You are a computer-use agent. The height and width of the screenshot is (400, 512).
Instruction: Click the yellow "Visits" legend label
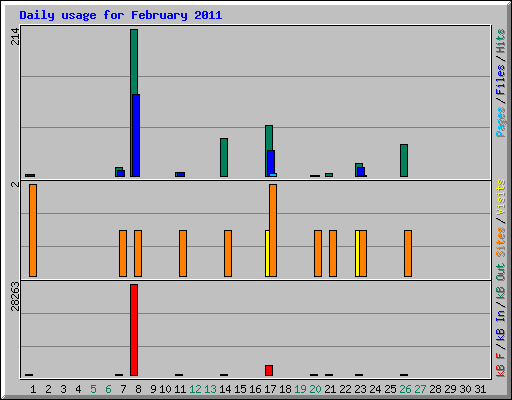pos(500,198)
